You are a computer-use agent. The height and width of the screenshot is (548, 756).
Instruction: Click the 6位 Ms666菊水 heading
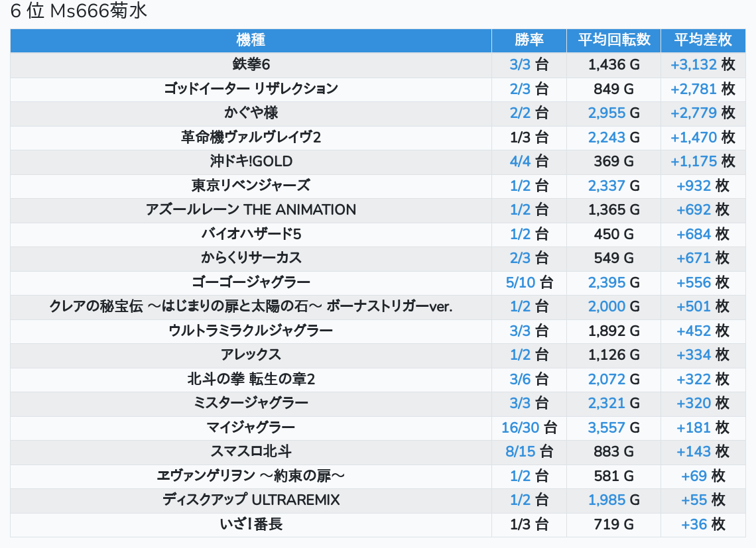79,12
